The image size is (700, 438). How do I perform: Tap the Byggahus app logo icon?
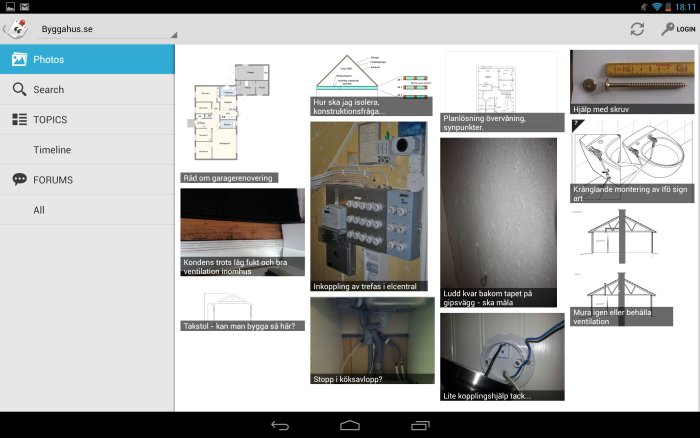pyautogui.click(x=18, y=29)
